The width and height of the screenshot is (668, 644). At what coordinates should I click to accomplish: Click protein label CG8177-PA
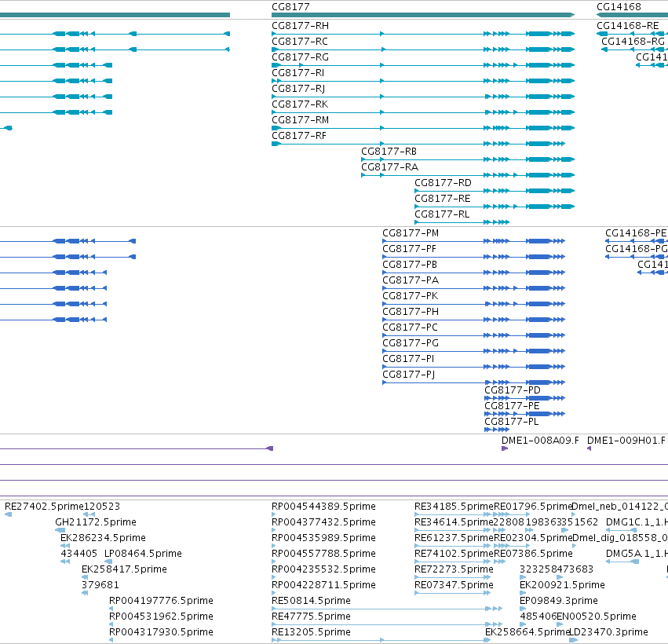pos(411,281)
